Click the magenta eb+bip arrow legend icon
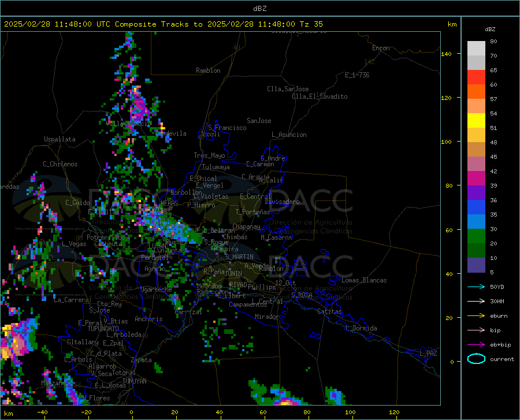The image size is (520, 420). click(x=476, y=345)
